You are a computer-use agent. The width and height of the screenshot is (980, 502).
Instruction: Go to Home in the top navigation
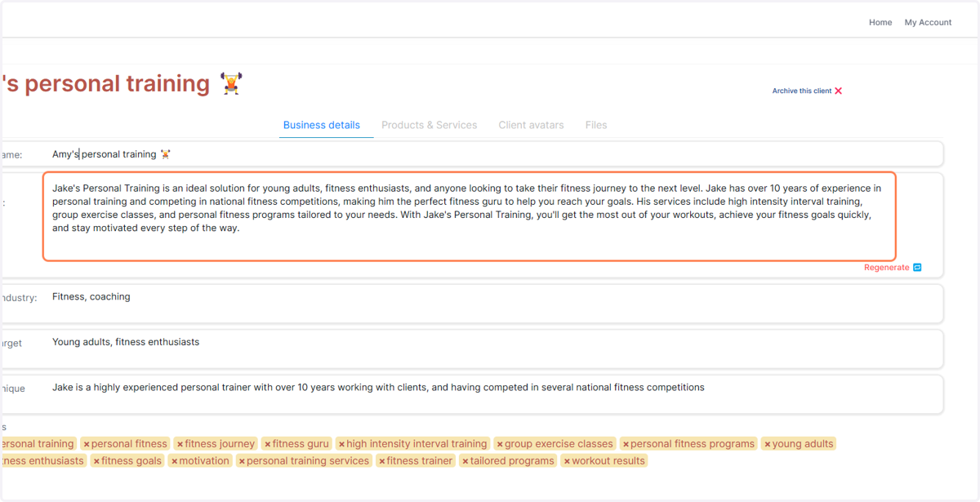(880, 23)
